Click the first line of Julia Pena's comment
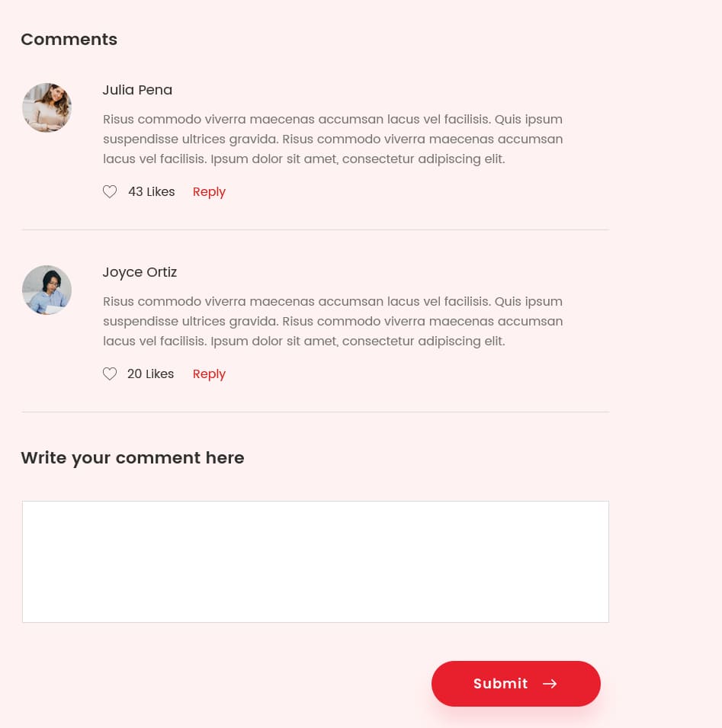The width and height of the screenshot is (722, 728). click(332, 120)
